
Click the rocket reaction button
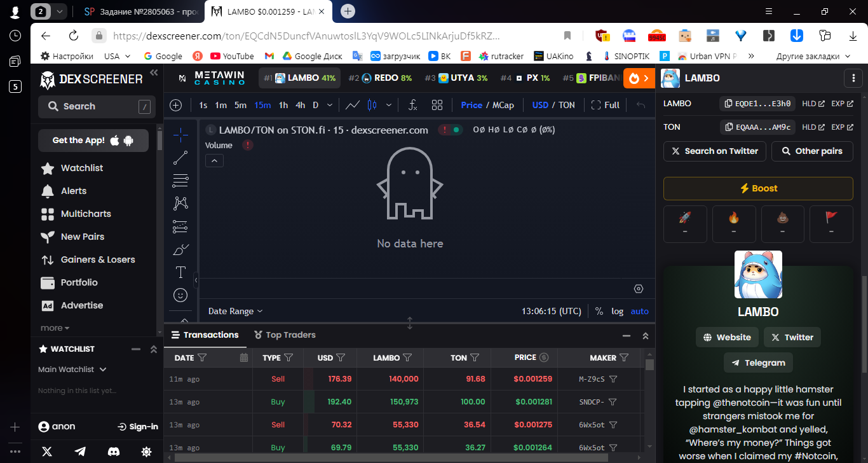[x=685, y=224]
